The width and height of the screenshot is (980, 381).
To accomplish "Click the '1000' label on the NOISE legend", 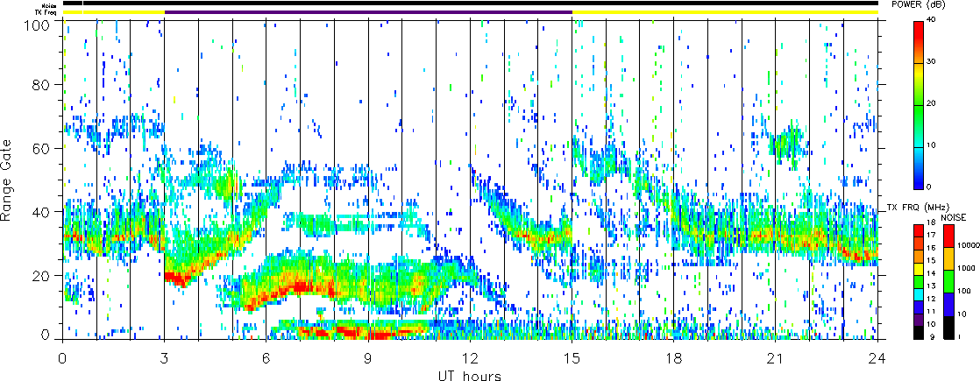I will pos(966,268).
